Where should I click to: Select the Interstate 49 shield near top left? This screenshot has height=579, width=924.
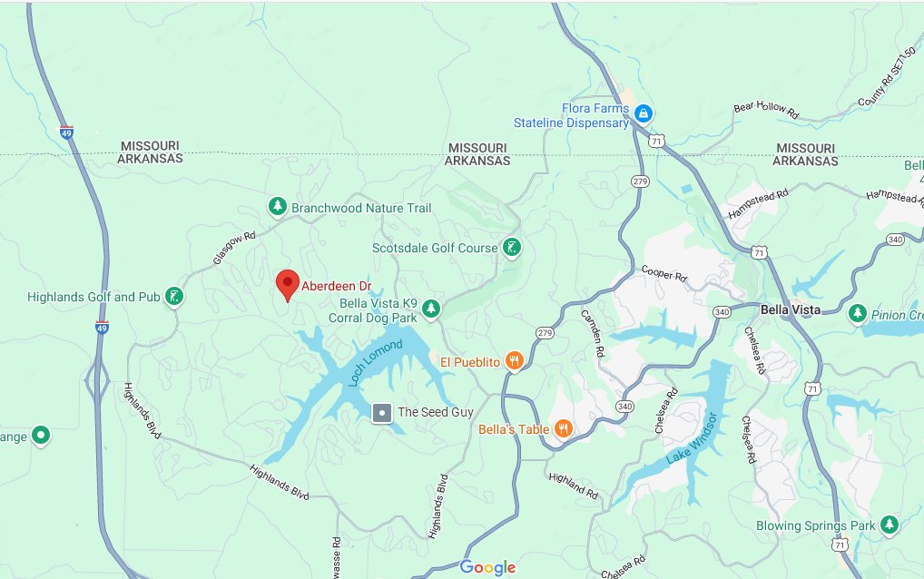click(x=66, y=132)
